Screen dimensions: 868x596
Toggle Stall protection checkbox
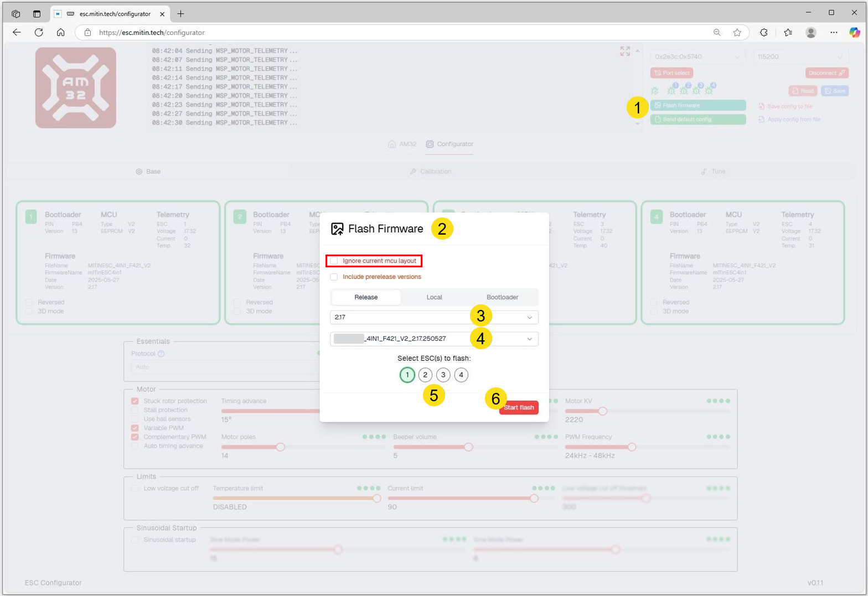point(135,410)
